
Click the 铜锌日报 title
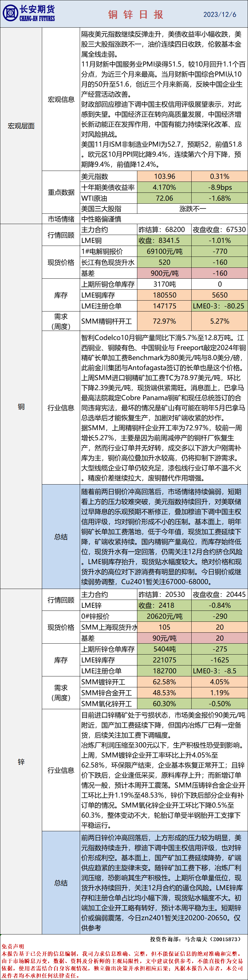[x=136, y=15]
